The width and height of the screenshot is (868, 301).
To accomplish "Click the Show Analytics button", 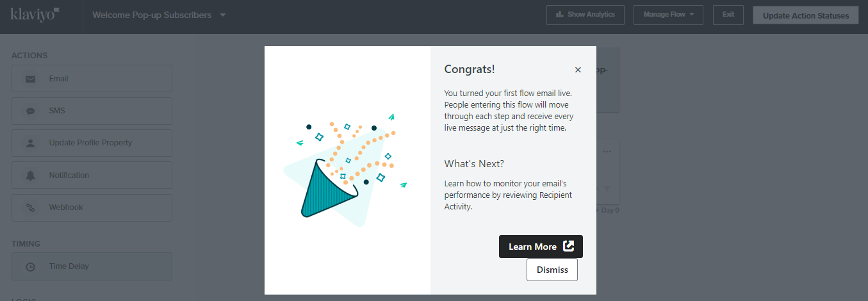I will click(x=585, y=15).
